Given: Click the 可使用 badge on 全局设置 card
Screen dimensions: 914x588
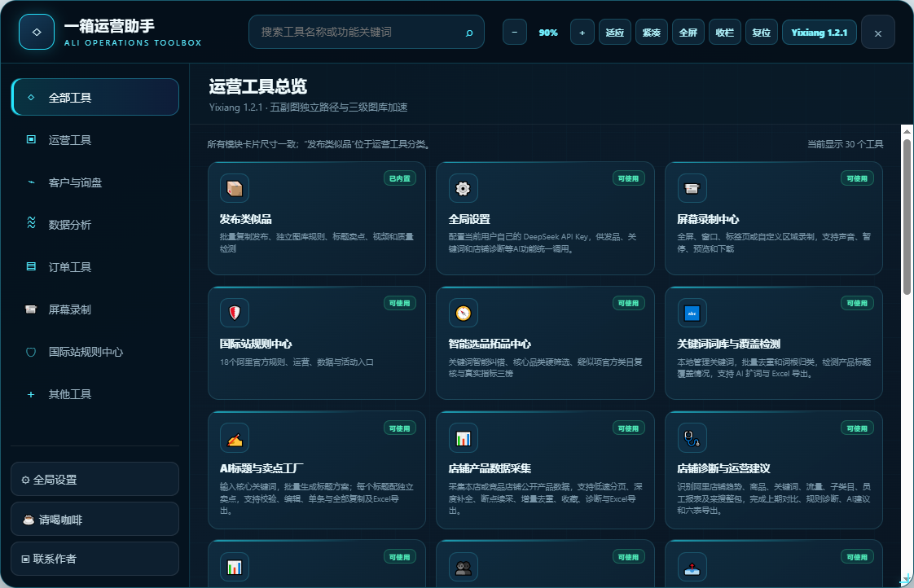Looking at the screenshot, I should 628,178.
